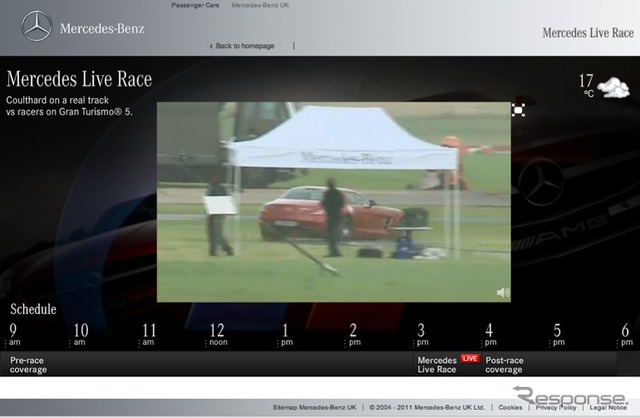640x418 pixels.
Task: Open the Cookies footer link
Action: 510,407
